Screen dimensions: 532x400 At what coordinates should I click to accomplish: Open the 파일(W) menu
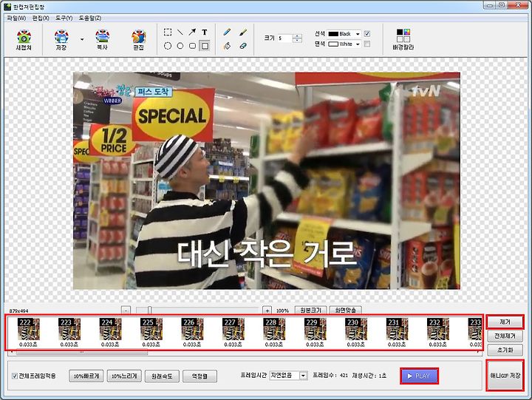tap(16, 18)
